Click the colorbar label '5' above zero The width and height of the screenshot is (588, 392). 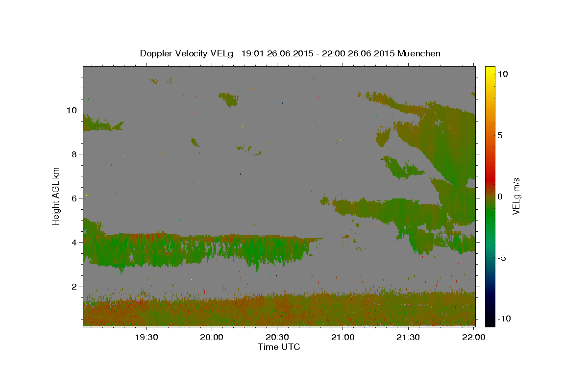[x=500, y=135]
